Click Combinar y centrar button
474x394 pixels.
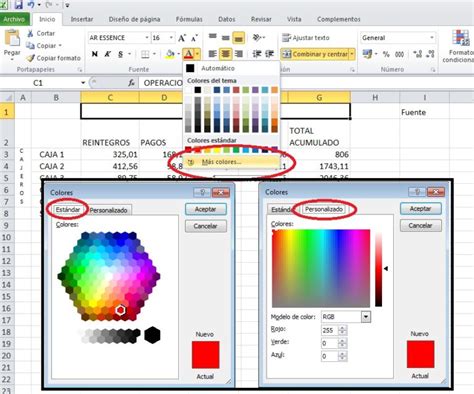pos(315,54)
